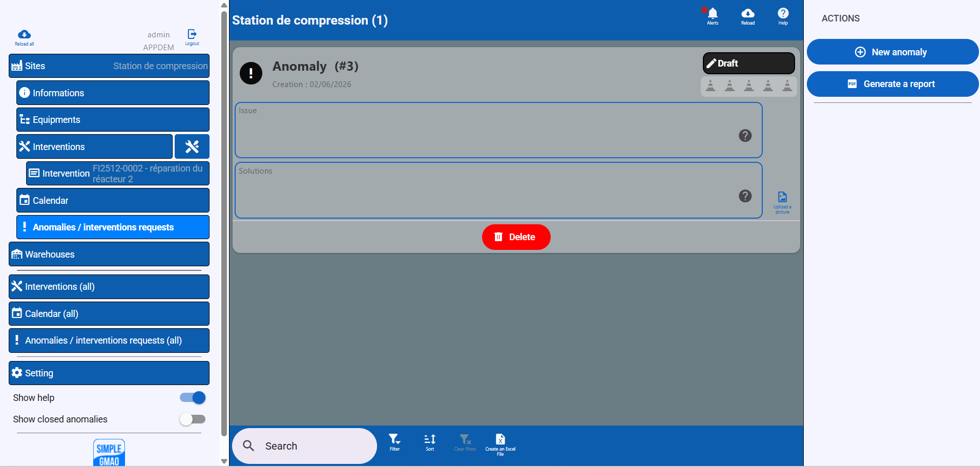Screen dimensions: 980x467
Task: Click the Delete button for Anomaly #3
Action: coord(516,237)
